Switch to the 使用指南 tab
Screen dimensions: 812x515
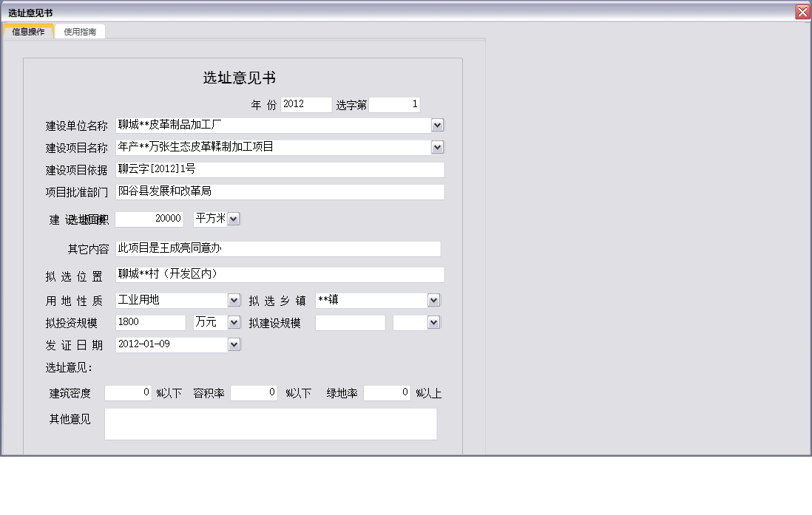(80, 31)
